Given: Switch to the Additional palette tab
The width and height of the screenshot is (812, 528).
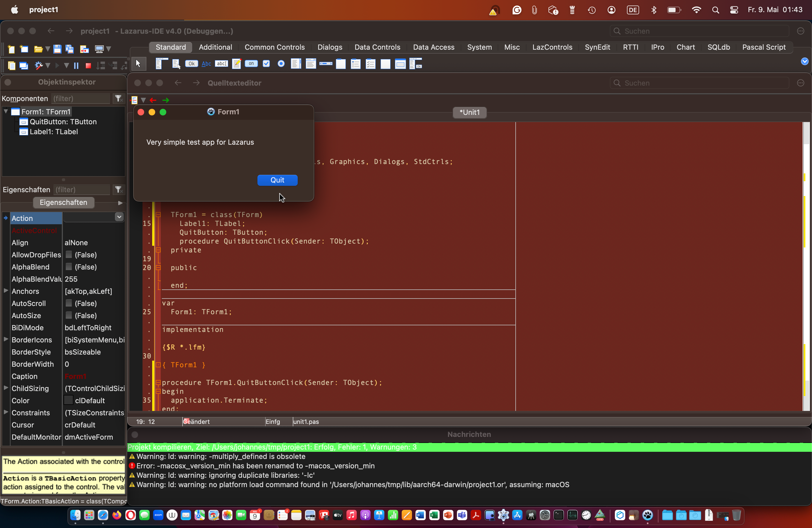Looking at the screenshot, I should click(x=215, y=47).
